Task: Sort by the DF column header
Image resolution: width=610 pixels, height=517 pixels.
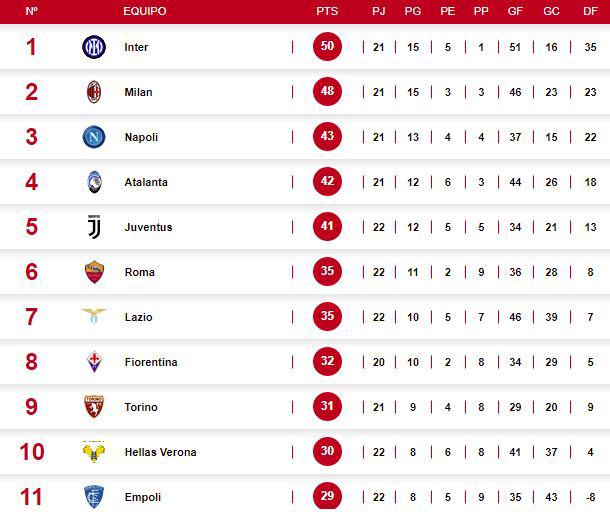Action: pos(590,11)
